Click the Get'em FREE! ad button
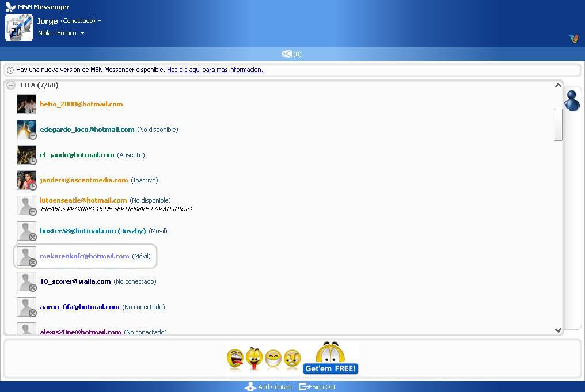The height and width of the screenshot is (392, 585). click(x=331, y=368)
